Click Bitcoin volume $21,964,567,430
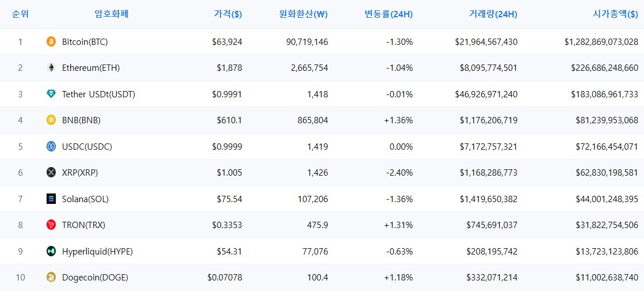644x296 pixels. pyautogui.click(x=486, y=41)
